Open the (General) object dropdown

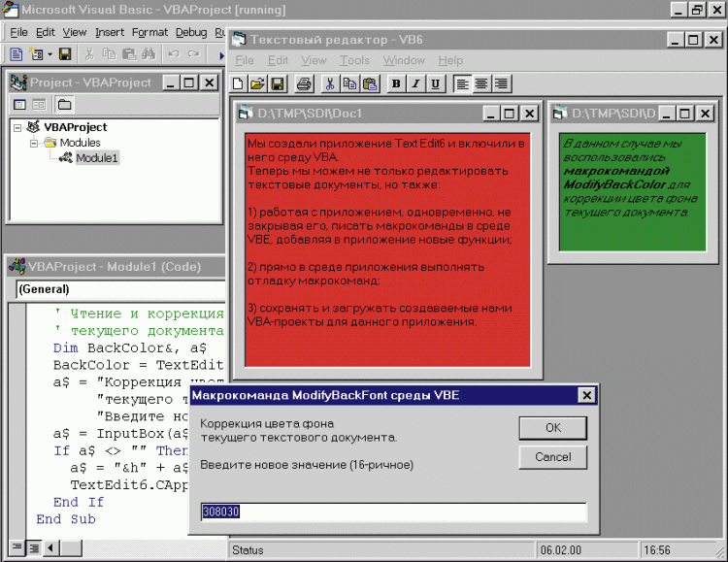point(116,289)
